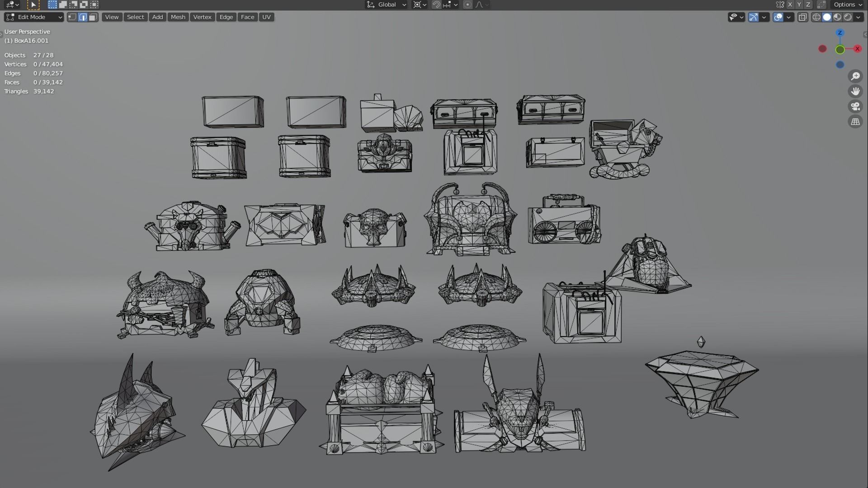Toggle proportional editing circle icon
Viewport: 868px width, 488px height.
[467, 5]
